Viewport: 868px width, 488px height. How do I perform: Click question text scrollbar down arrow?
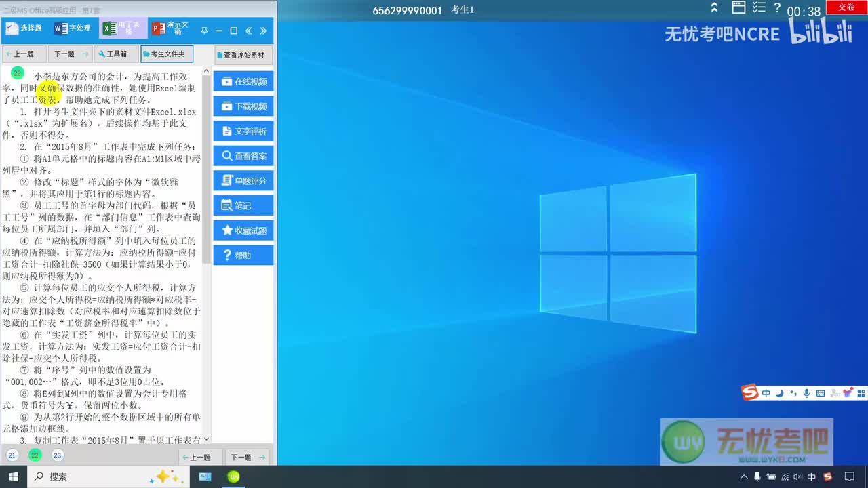click(206, 439)
